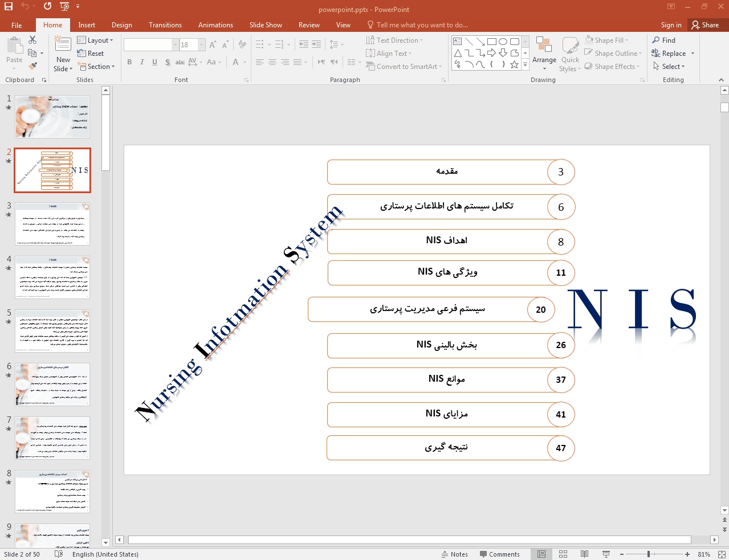Fit slide to current window icon
Image resolution: width=729 pixels, height=560 pixels.
pos(722,554)
